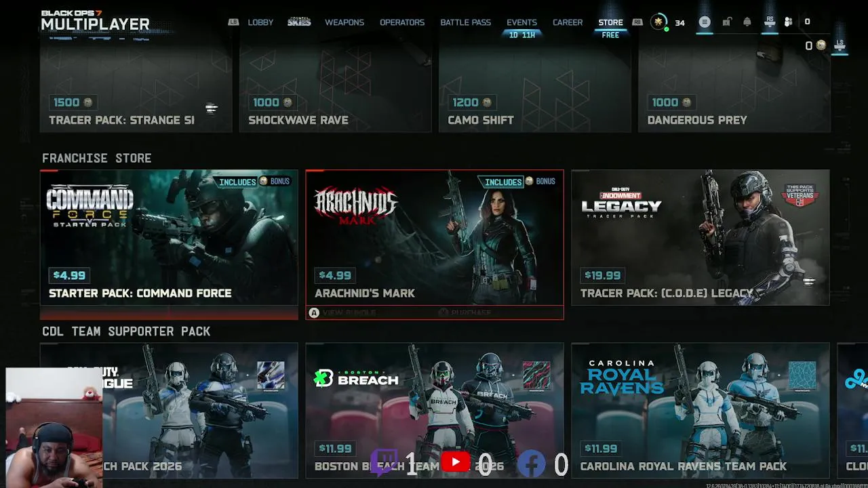Screen dimensions: 868x488
Task: Click Shockwave Rave's 1000 points price
Action: [272, 102]
